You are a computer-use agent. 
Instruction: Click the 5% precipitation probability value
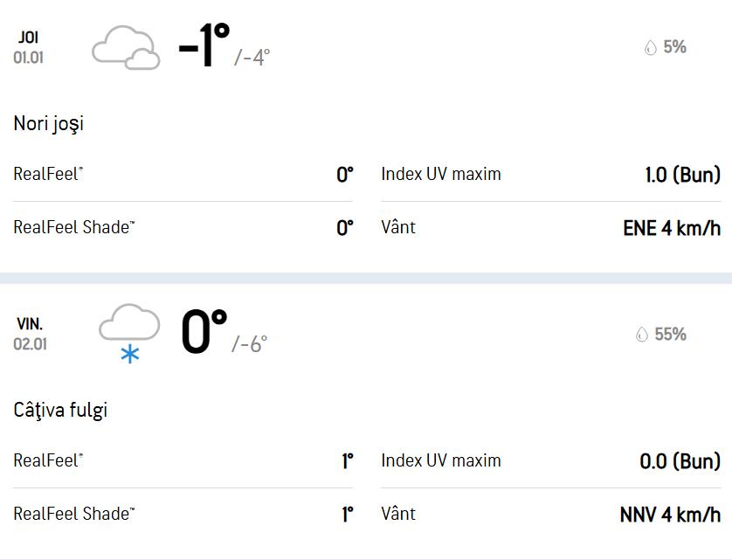[x=674, y=47]
